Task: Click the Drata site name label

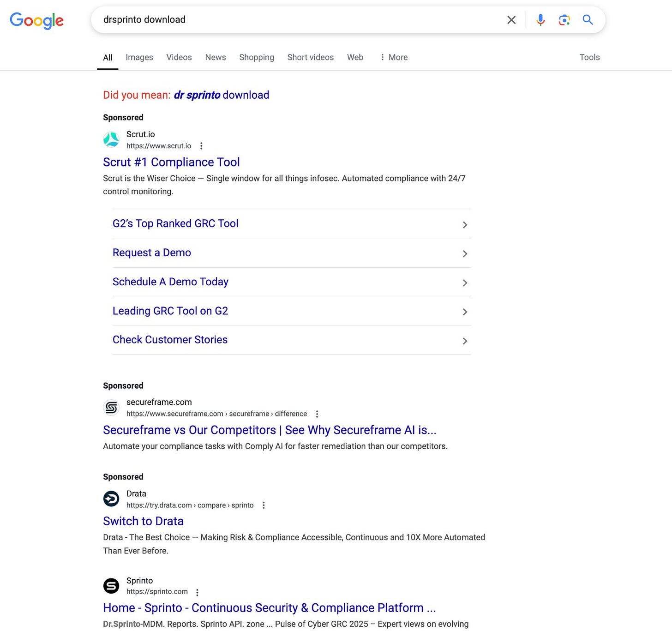Action: [x=136, y=493]
